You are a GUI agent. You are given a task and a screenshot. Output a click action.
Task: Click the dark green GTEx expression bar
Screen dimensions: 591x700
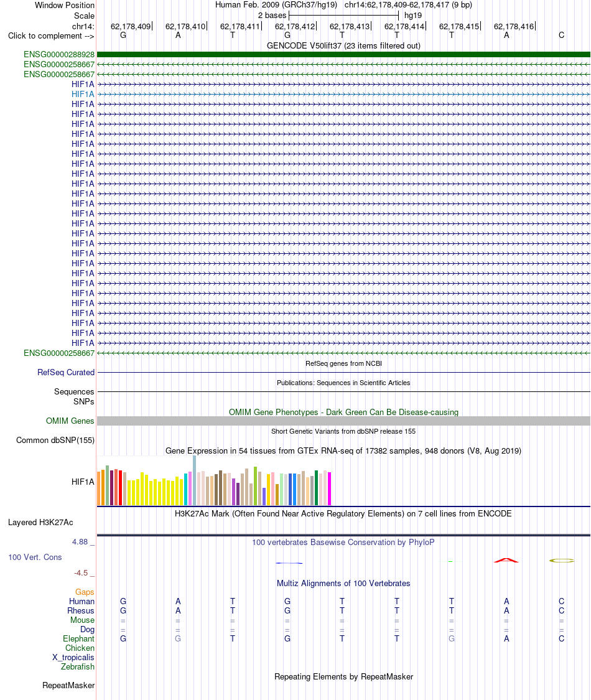click(317, 488)
